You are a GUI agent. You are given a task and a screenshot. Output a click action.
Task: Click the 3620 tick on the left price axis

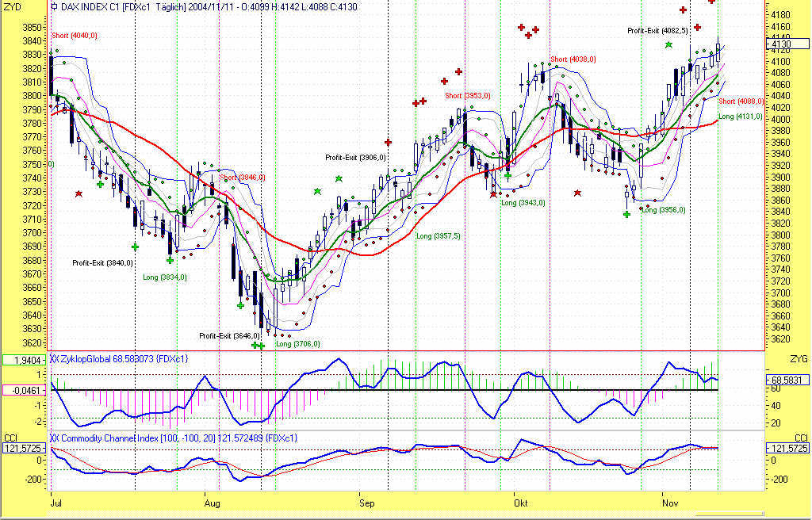32,343
